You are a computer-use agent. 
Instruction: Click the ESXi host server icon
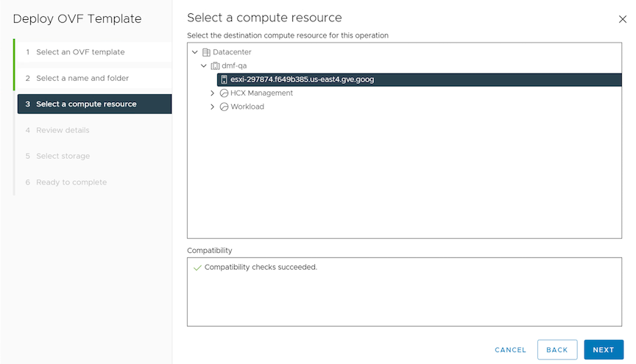224,79
